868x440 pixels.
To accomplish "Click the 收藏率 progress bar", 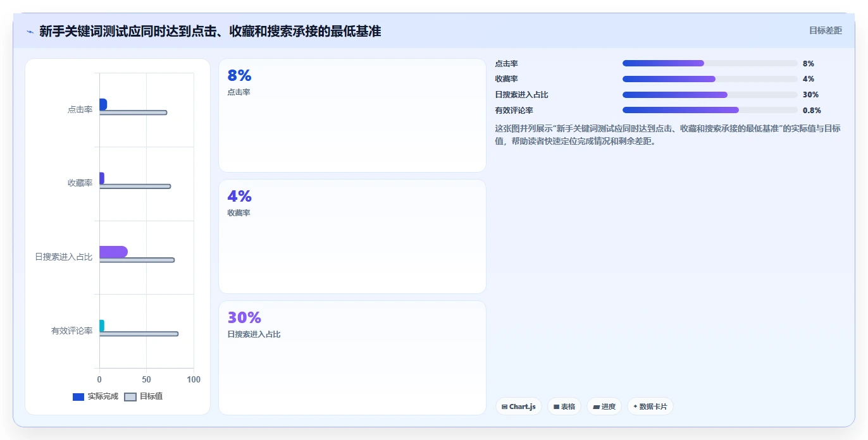I will click(x=710, y=79).
